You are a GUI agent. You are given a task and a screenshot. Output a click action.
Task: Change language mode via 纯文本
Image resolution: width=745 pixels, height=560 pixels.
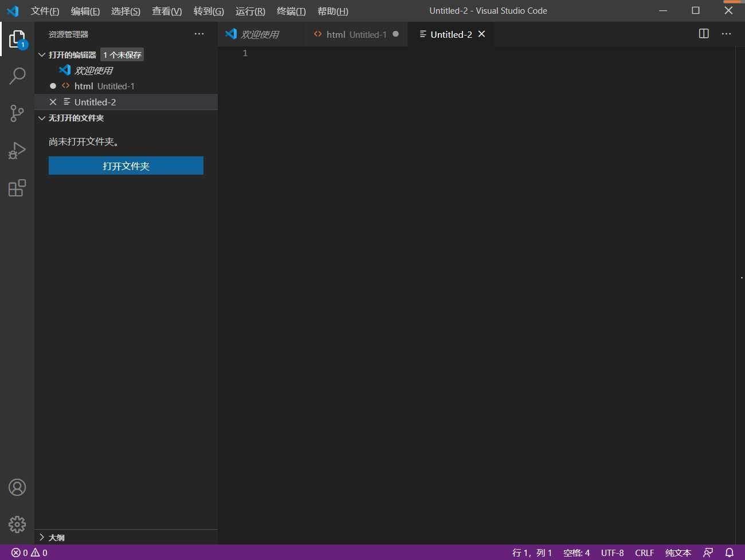click(678, 553)
